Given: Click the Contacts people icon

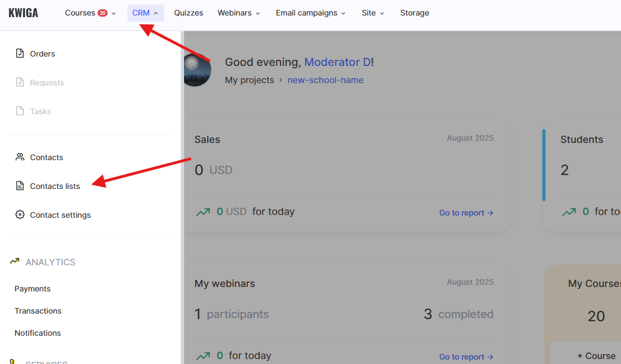Looking at the screenshot, I should click(20, 157).
